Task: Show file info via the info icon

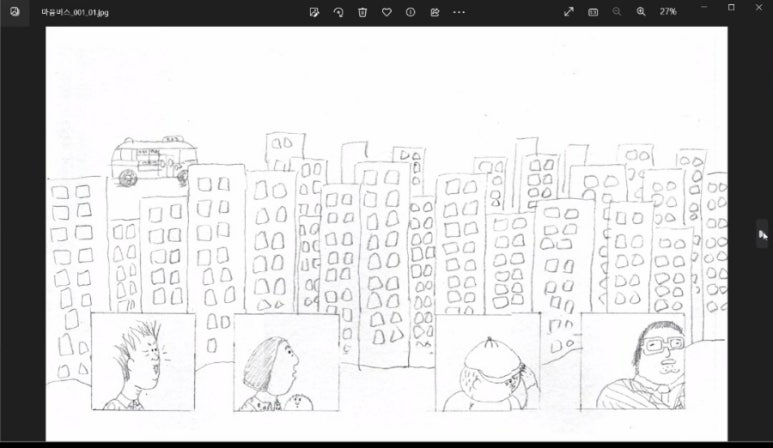Action: (x=410, y=12)
